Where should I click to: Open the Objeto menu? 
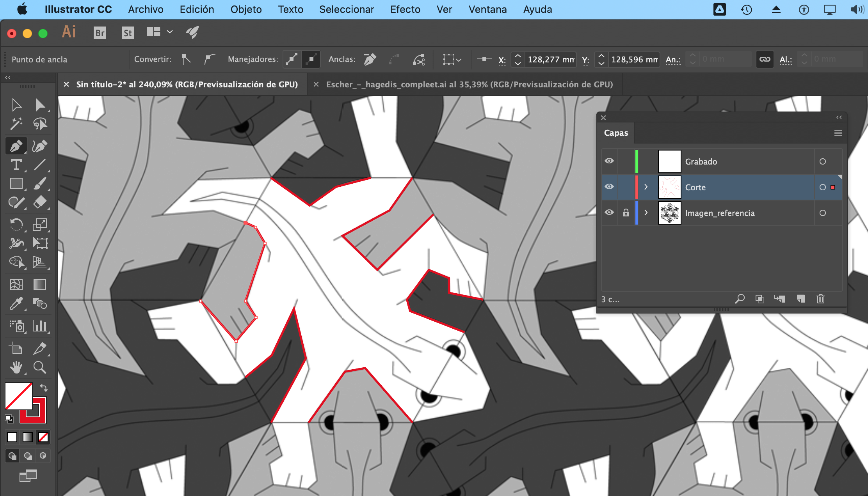click(x=246, y=9)
